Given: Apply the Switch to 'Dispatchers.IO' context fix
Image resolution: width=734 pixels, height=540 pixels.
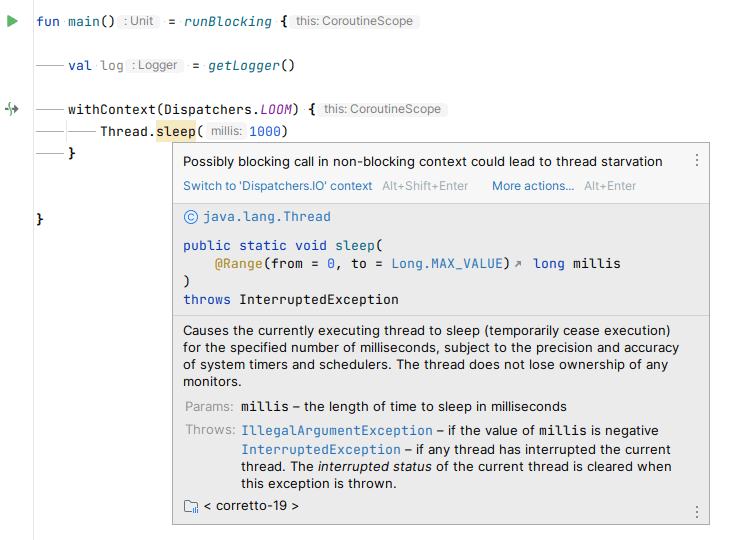Looking at the screenshot, I should click(x=277, y=186).
